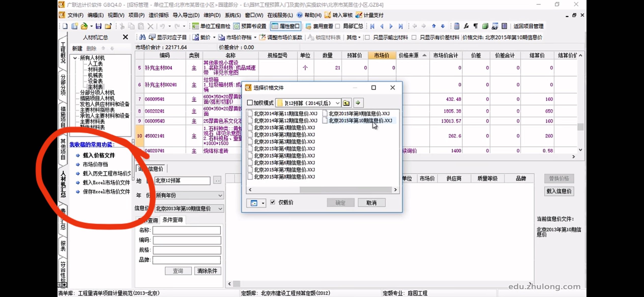644x297 pixels.
Task: Open the 导入导出(D) menu
Action: click(x=186, y=15)
